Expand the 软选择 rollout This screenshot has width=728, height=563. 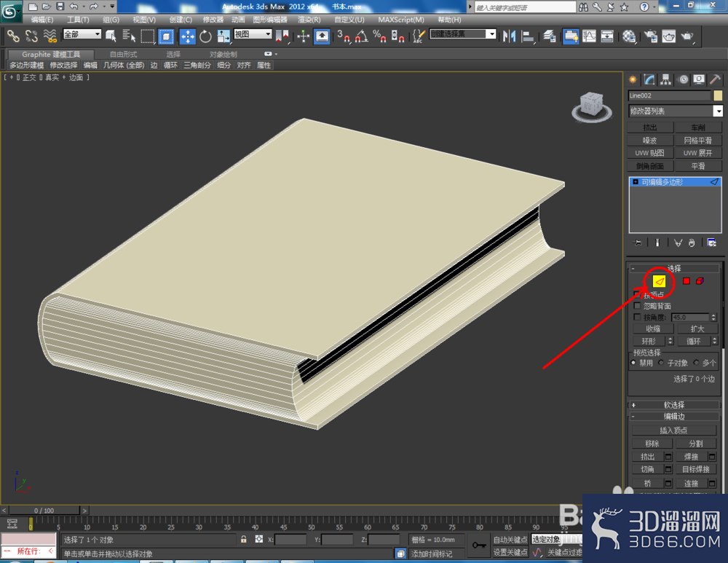tap(674, 405)
